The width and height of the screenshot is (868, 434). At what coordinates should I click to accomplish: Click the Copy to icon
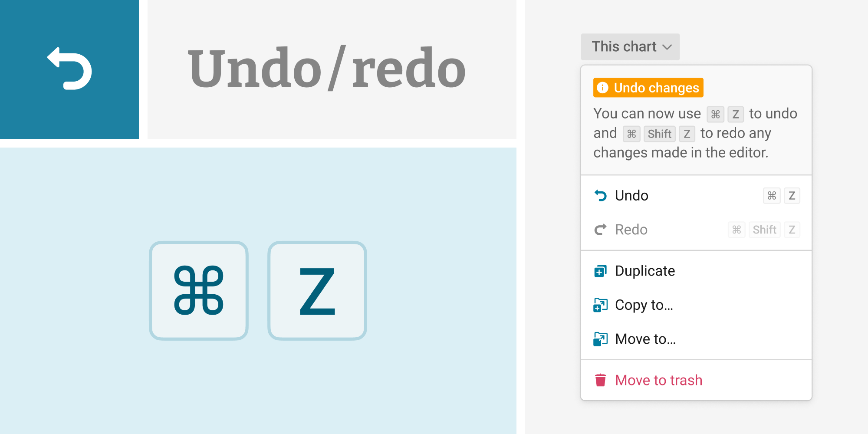(601, 305)
